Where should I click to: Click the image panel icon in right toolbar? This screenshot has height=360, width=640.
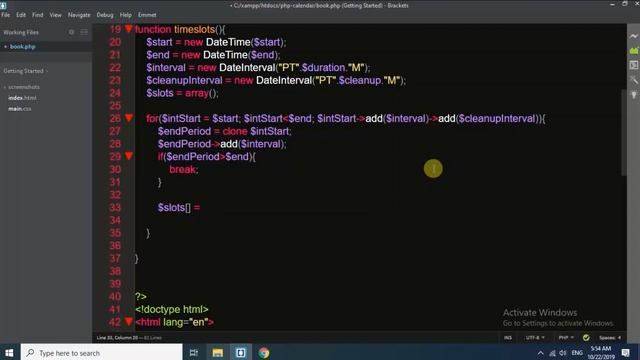point(633,65)
